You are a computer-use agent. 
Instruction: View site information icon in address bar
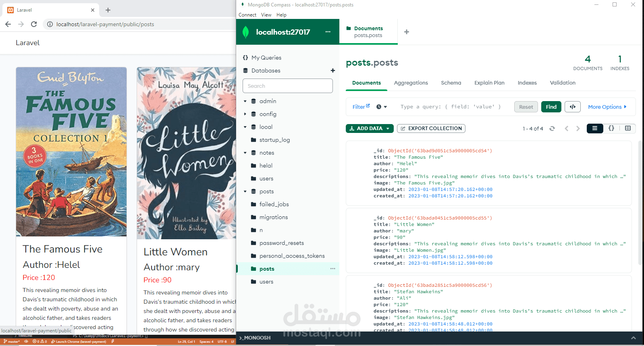(50, 24)
